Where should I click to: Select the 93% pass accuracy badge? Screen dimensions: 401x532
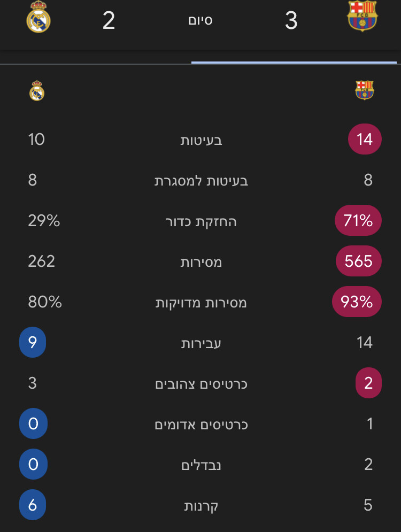[x=357, y=302]
